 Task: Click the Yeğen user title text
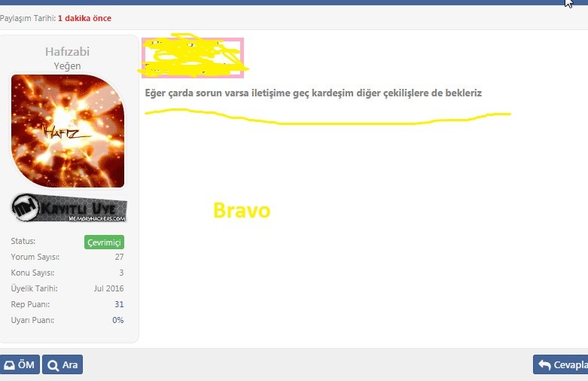coord(67,66)
